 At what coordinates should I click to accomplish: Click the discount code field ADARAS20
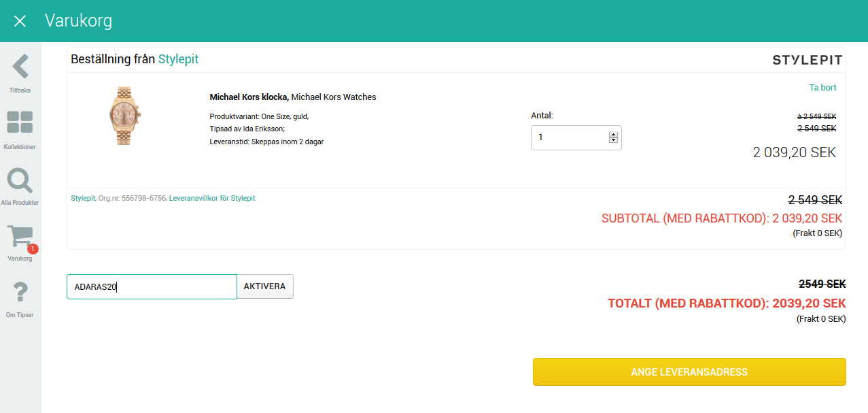tap(152, 286)
